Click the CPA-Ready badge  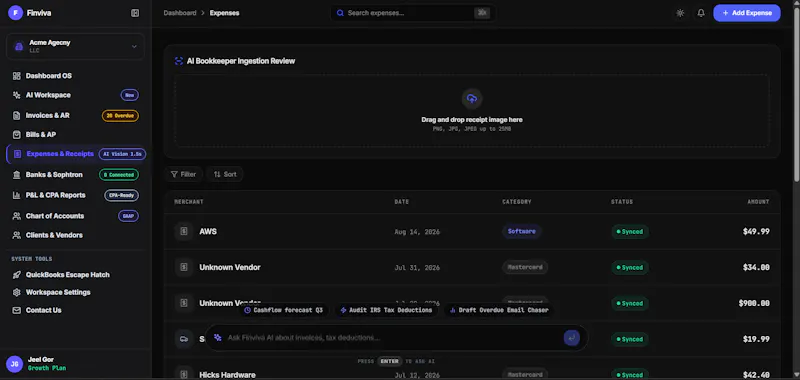pyautogui.click(x=121, y=195)
